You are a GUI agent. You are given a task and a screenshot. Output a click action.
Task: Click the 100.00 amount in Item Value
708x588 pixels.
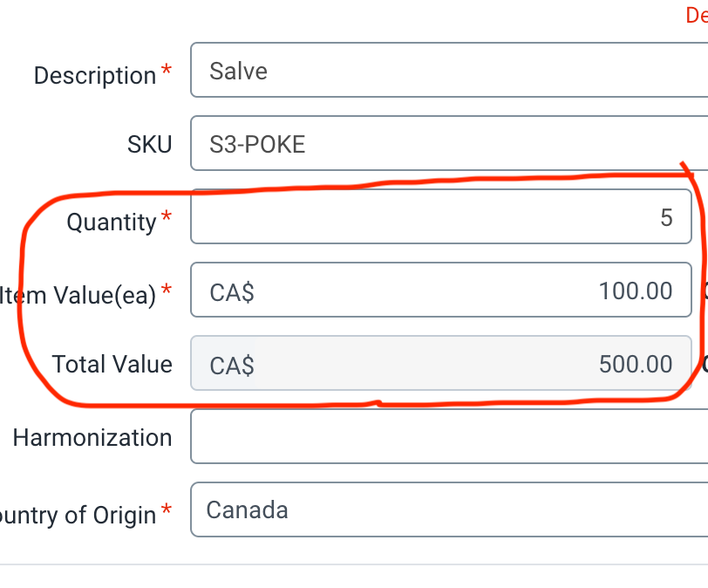(636, 291)
